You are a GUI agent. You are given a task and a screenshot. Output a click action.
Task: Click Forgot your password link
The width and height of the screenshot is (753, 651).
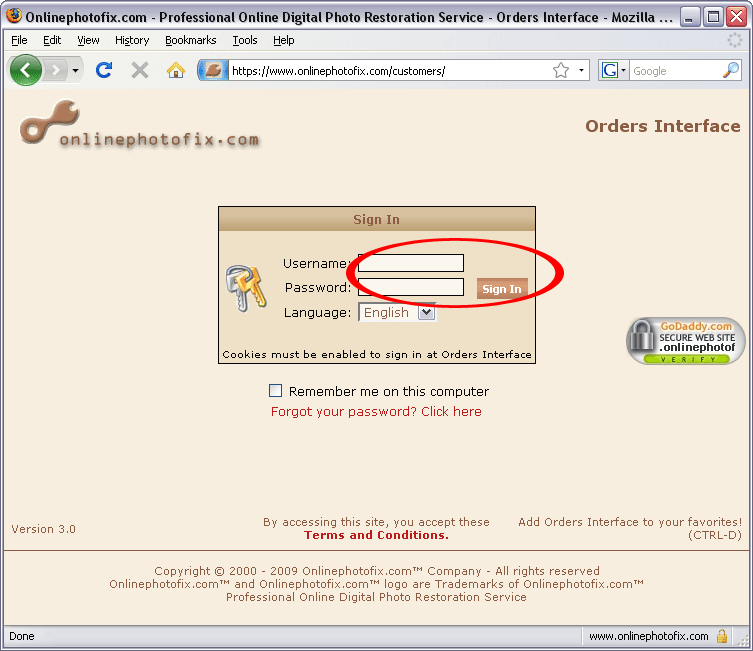376,411
